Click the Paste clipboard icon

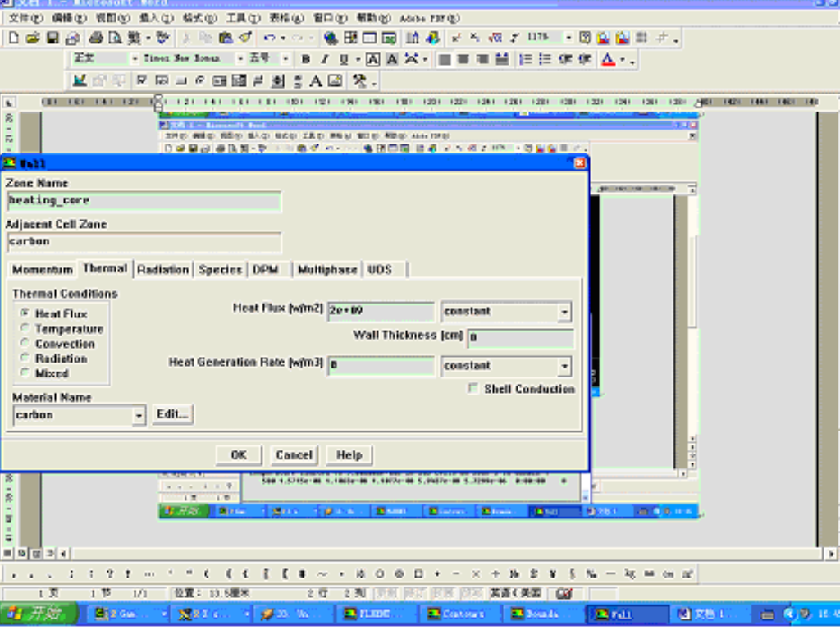[227, 38]
